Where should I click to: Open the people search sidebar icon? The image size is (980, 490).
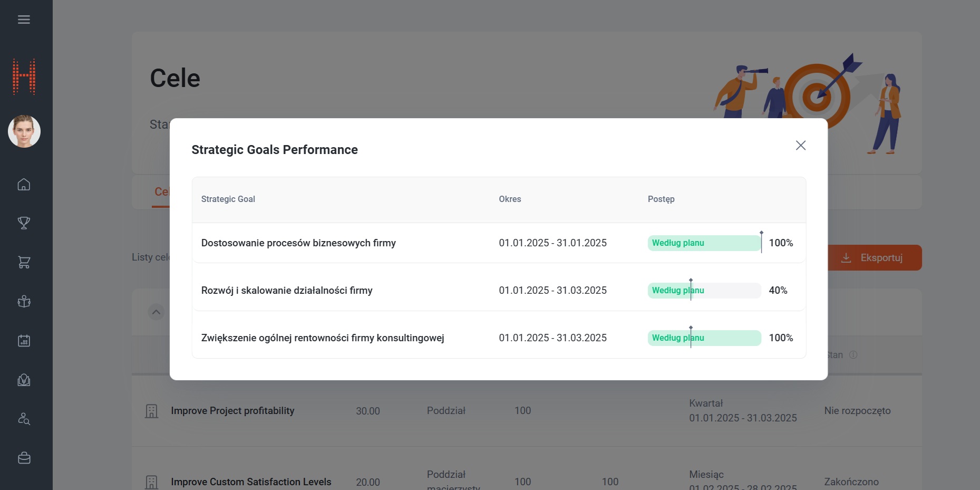[x=24, y=419]
